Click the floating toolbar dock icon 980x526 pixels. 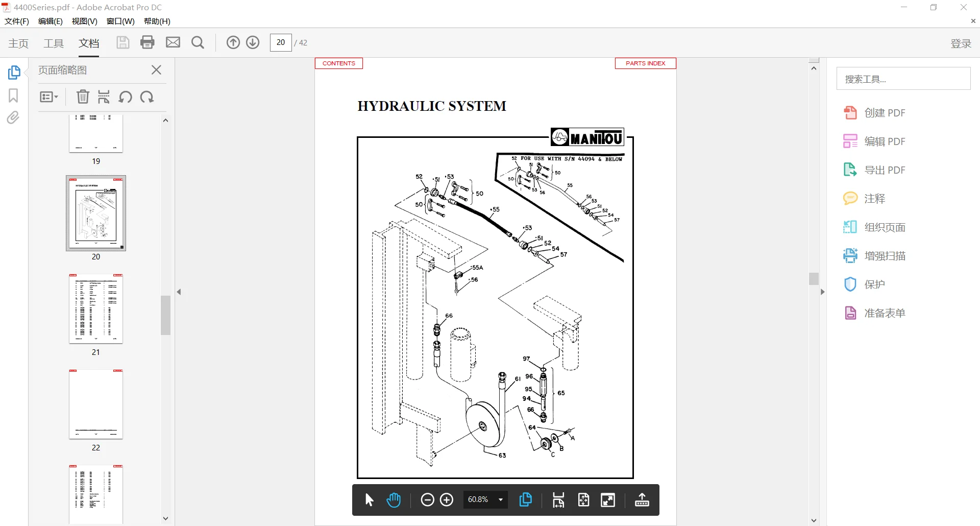(642, 500)
